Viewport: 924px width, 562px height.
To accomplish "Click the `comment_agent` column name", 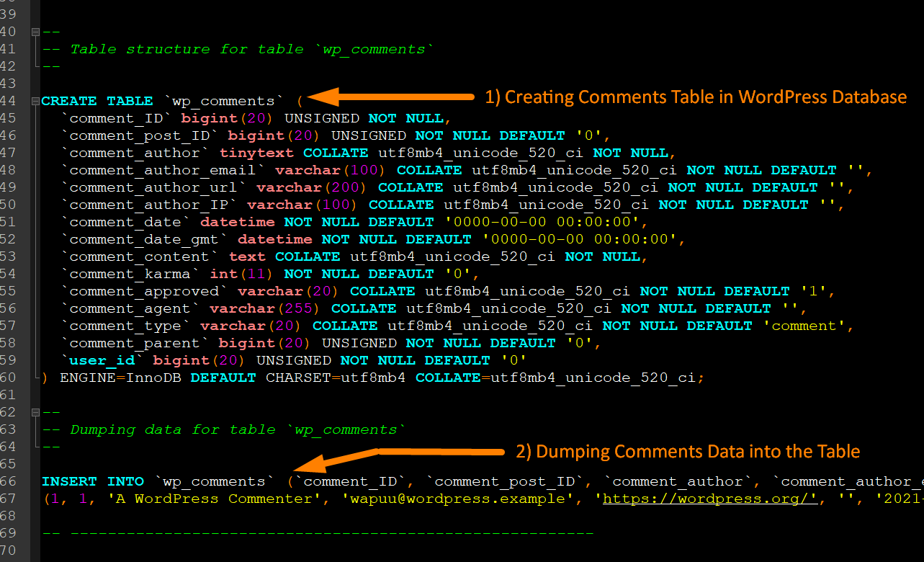I will tap(130, 308).
